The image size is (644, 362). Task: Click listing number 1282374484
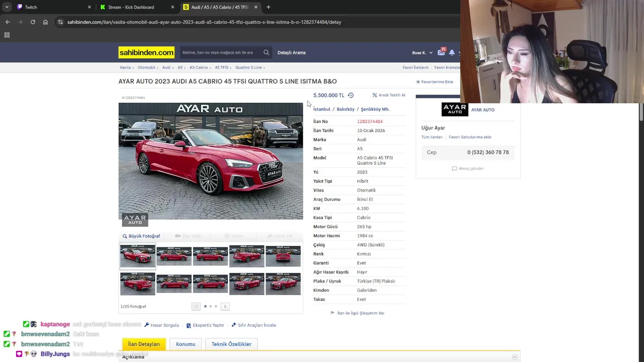pos(370,122)
